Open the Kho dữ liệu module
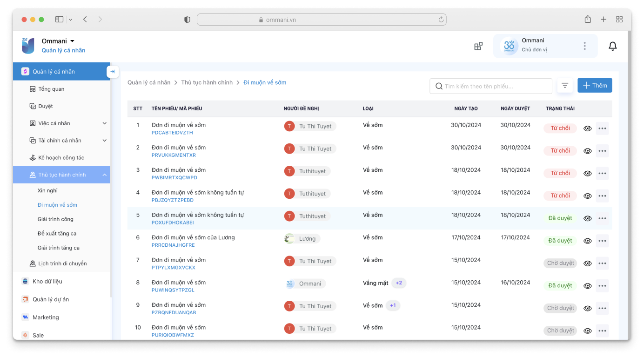 tap(47, 281)
